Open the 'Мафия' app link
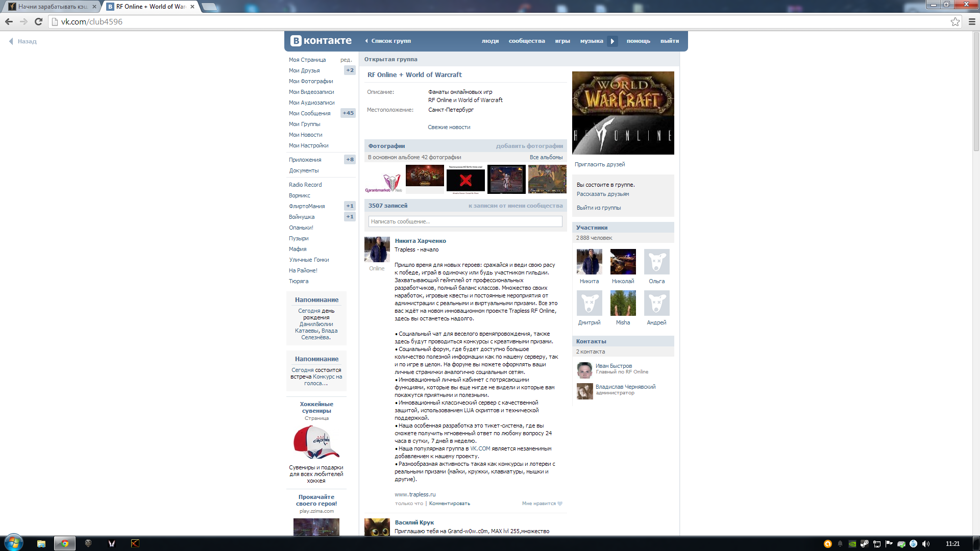 (x=298, y=249)
